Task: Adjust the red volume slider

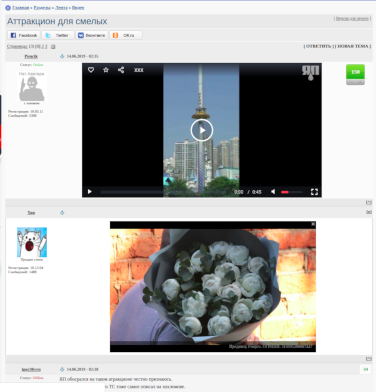Action: [292, 192]
